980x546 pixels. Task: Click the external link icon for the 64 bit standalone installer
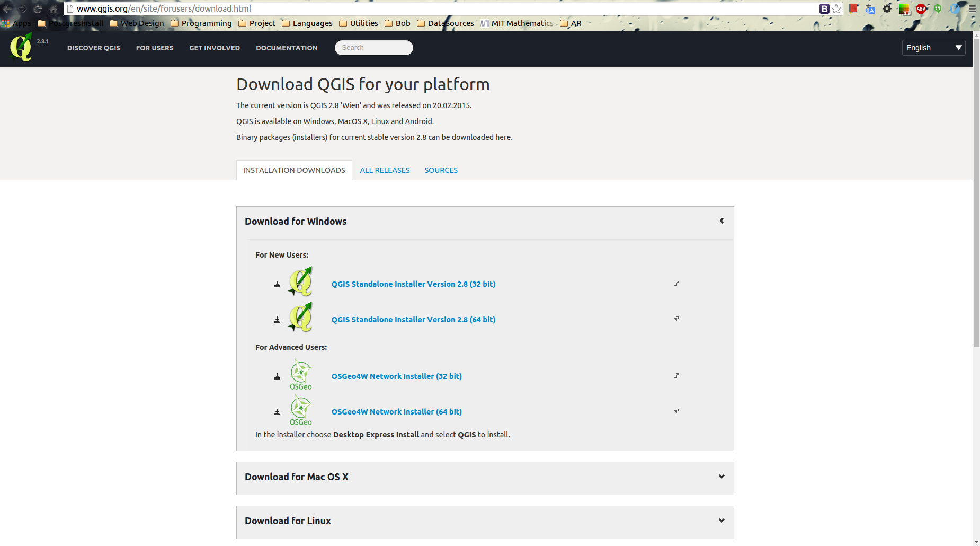coord(676,319)
